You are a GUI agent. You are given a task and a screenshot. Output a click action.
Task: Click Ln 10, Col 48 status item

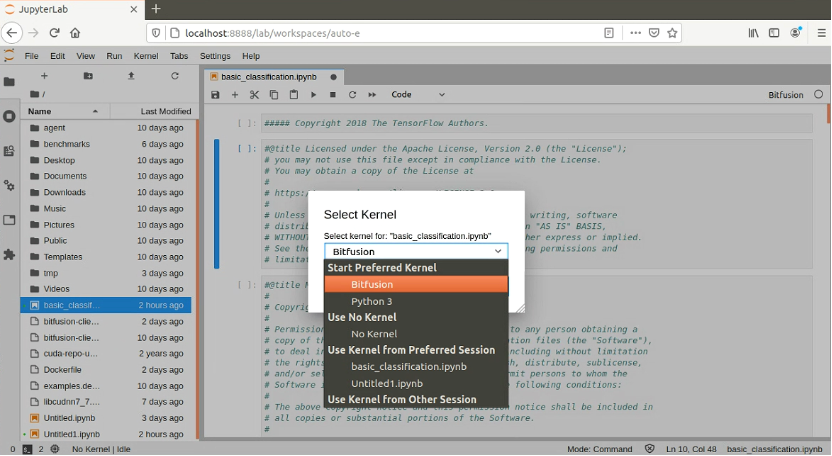(x=691, y=450)
